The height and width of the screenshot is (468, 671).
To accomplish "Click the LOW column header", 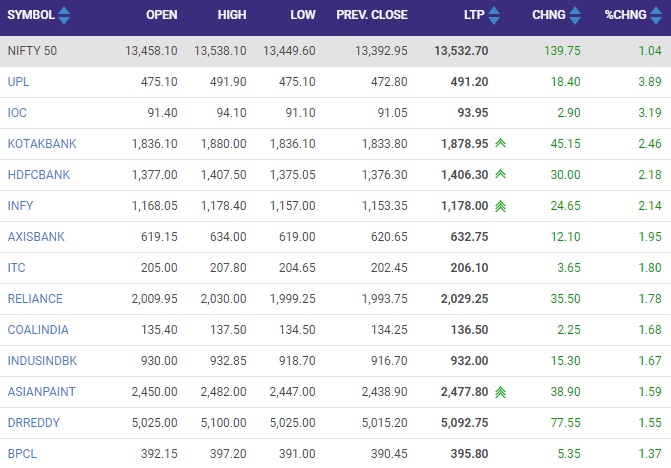I will coord(303,15).
